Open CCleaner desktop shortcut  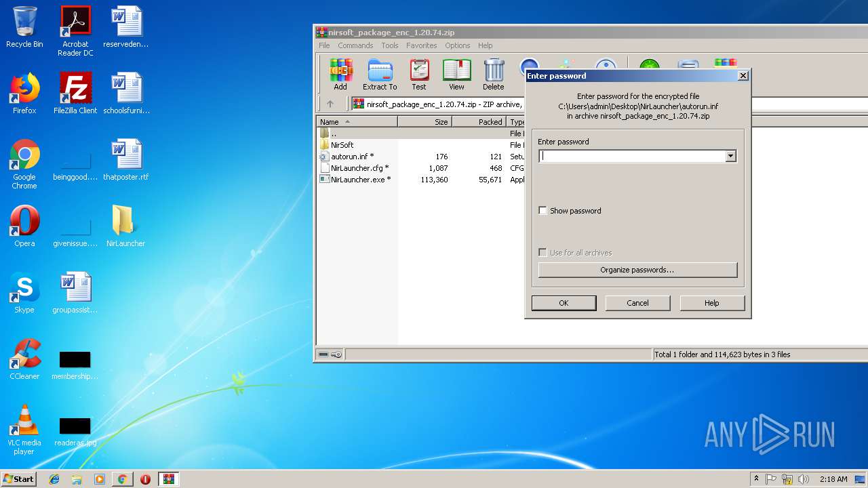pos(24,359)
